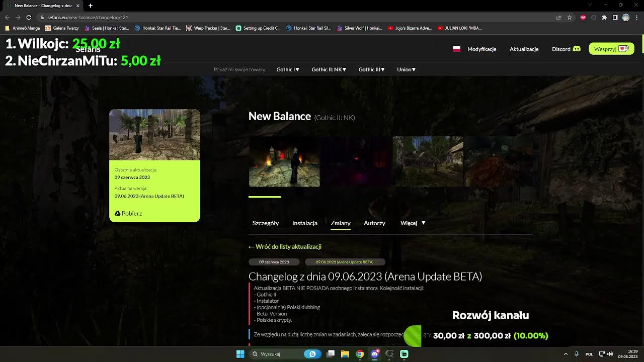The height and width of the screenshot is (362, 644).
Task: Open Discord from the taskbar
Action: pyautogui.click(x=375, y=354)
